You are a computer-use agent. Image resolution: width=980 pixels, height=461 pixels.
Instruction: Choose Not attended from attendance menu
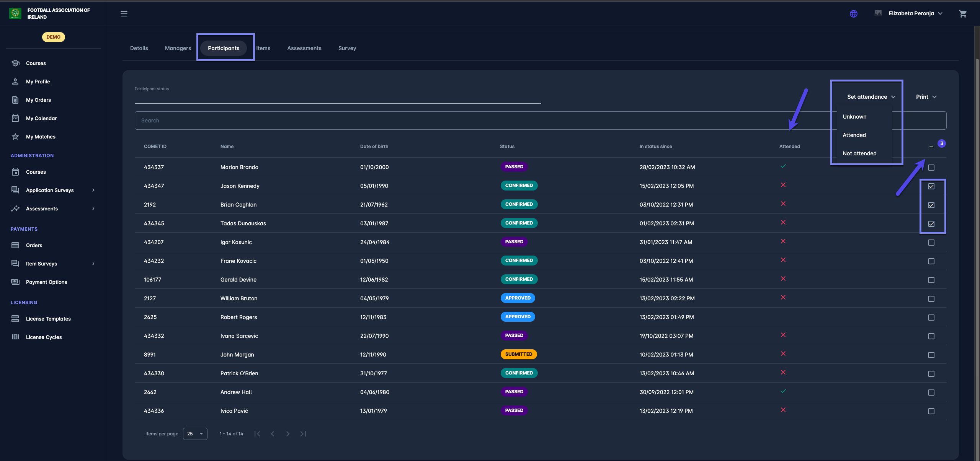click(859, 153)
